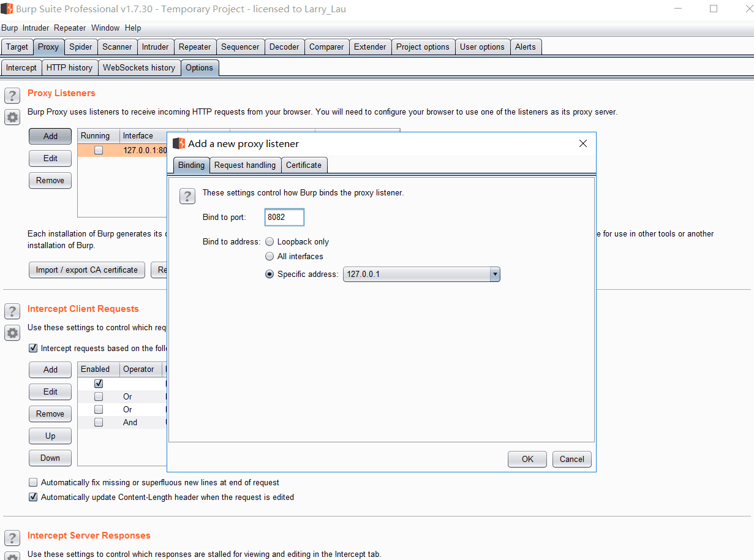Click Burp logo in dialog title bar
The image size is (754, 560).
coord(179,143)
